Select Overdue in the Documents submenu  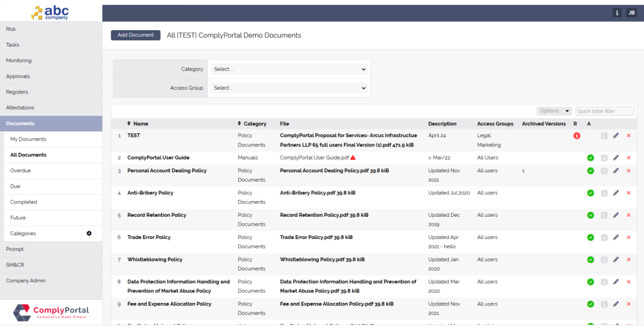[21, 170]
